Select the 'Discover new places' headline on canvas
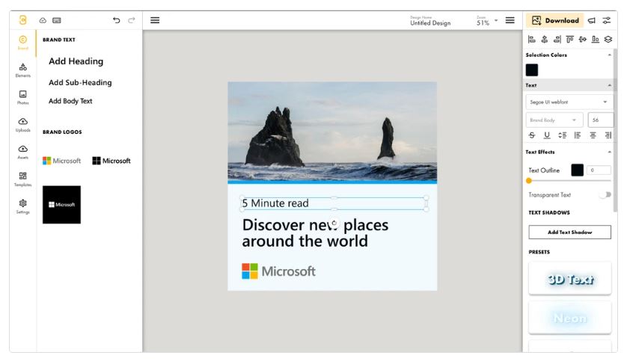 [315, 232]
